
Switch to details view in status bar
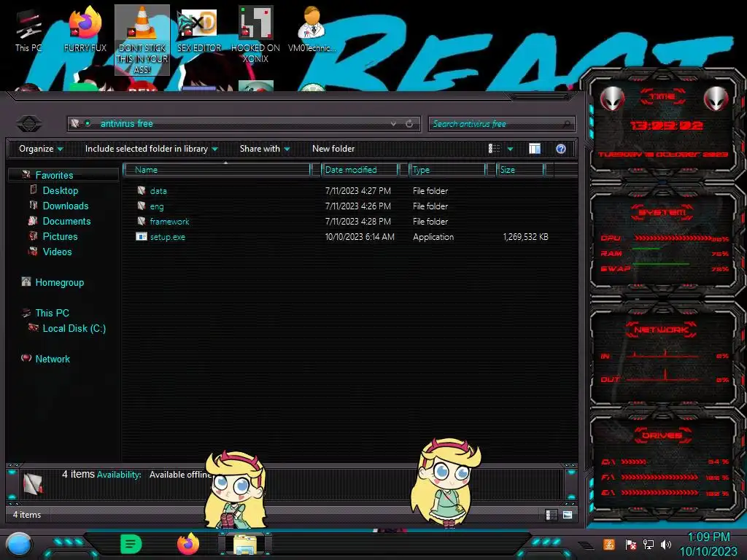tap(551, 515)
